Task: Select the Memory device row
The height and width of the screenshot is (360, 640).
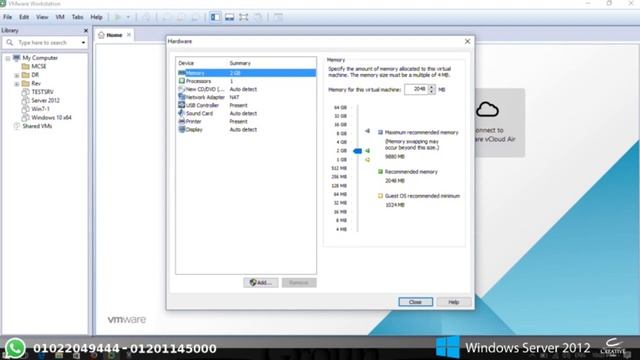Action: [247, 73]
